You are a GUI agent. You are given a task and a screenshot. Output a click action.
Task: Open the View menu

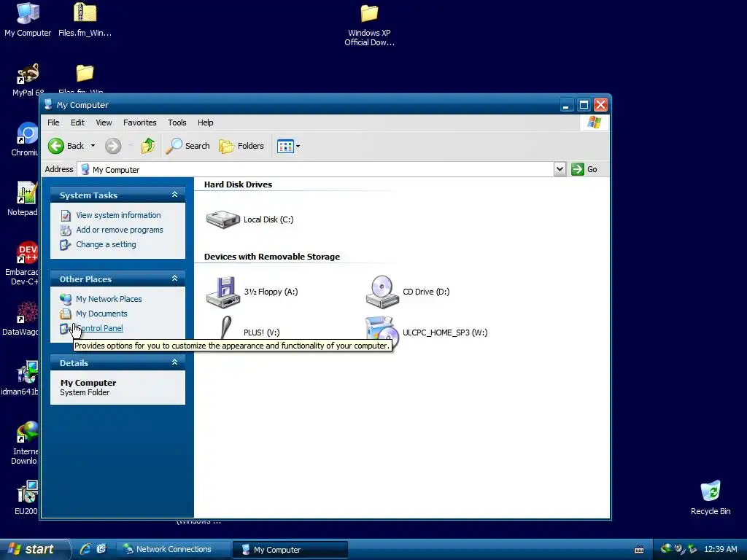tap(104, 122)
